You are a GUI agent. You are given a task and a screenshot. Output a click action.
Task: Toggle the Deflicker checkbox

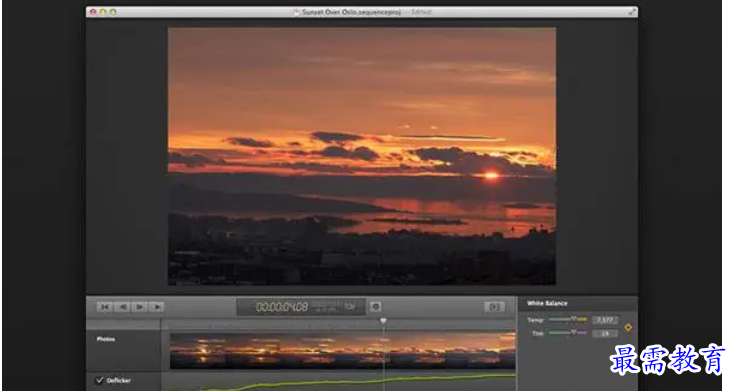pos(99,380)
